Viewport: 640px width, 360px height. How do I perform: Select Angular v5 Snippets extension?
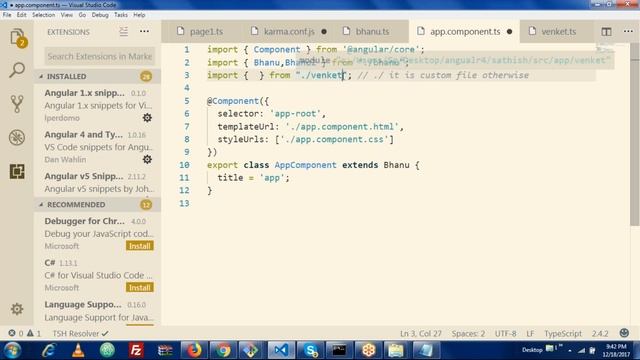97,182
